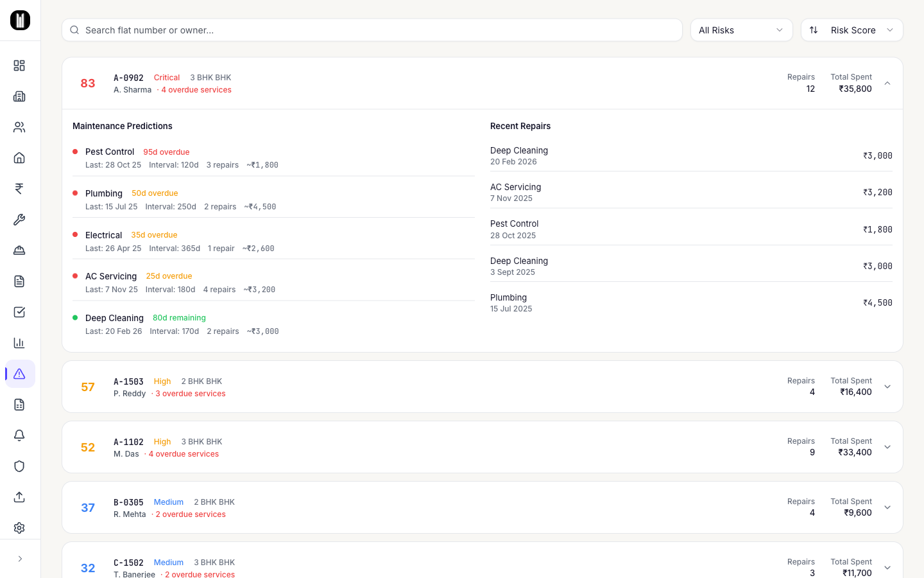Screen dimensions: 924x578
Task: Expand the A-1102 flat card
Action: pos(887,447)
